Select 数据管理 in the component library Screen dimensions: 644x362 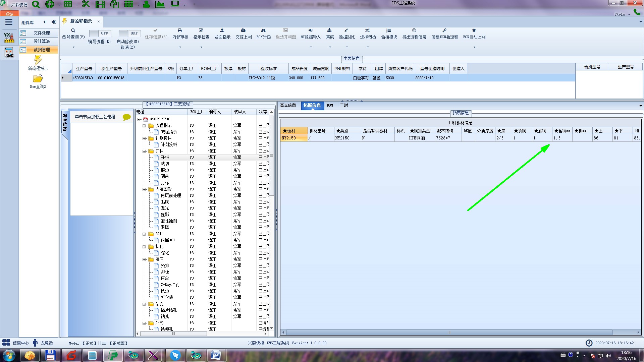42,50
